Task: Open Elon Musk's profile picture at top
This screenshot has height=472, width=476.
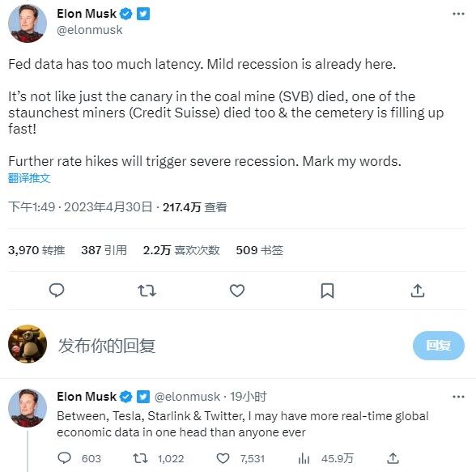Action: (28, 23)
